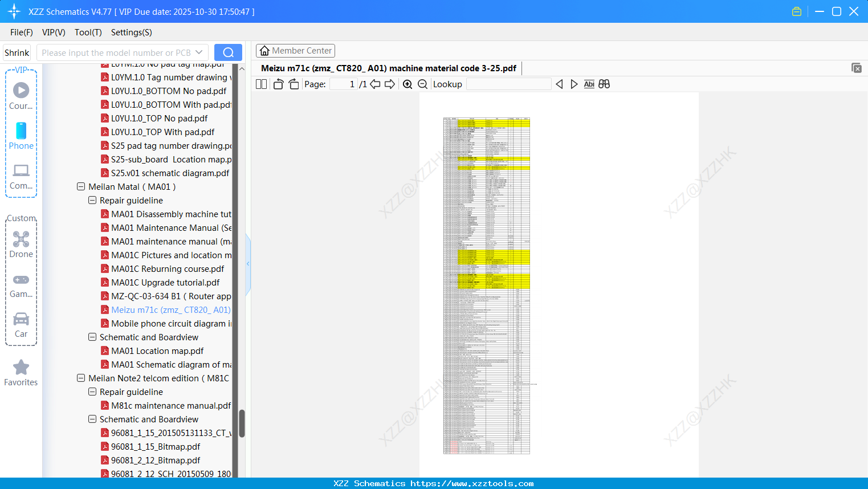Open Mobile phone circuit diagram file
Screen dimensions: 868x489
(x=166, y=324)
